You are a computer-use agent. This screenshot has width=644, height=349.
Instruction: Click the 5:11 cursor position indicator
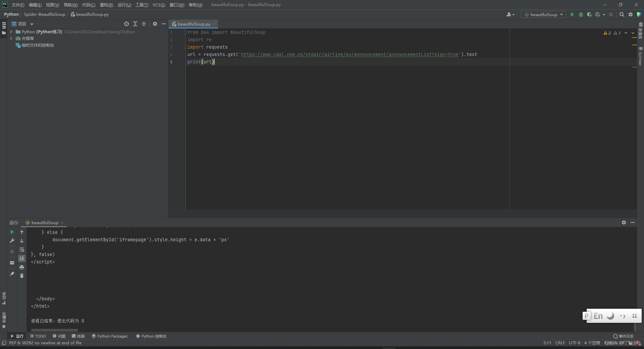(x=547, y=343)
